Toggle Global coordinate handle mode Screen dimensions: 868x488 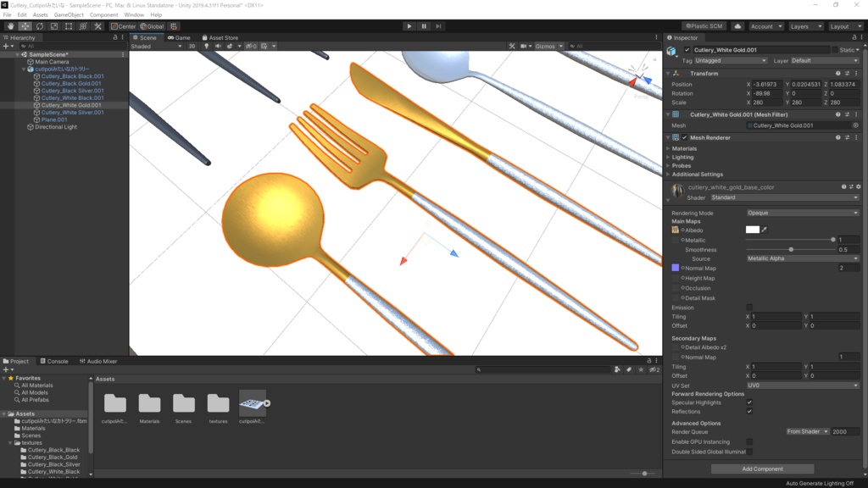pyautogui.click(x=151, y=26)
